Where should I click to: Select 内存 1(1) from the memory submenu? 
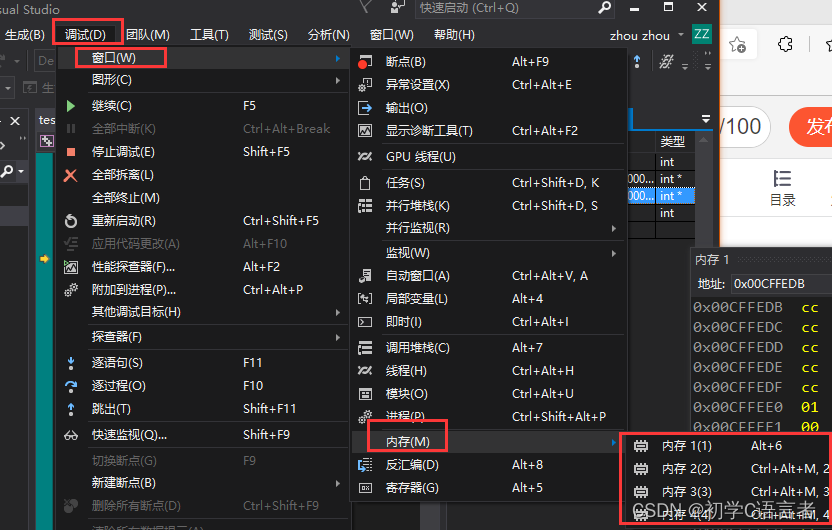click(x=686, y=445)
